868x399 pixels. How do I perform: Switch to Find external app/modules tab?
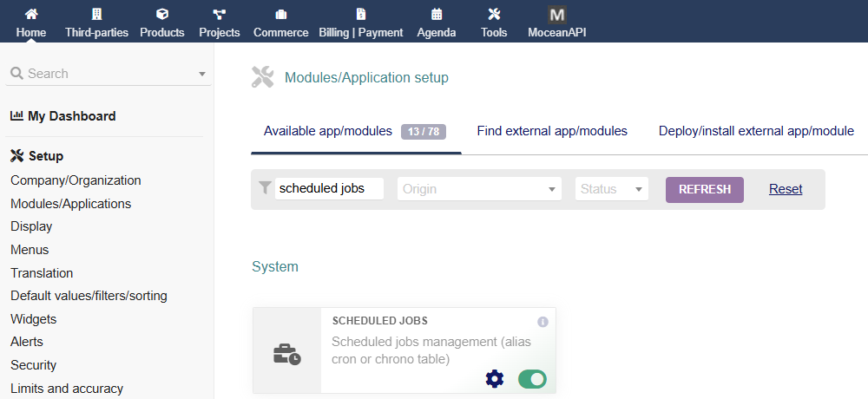coord(552,131)
